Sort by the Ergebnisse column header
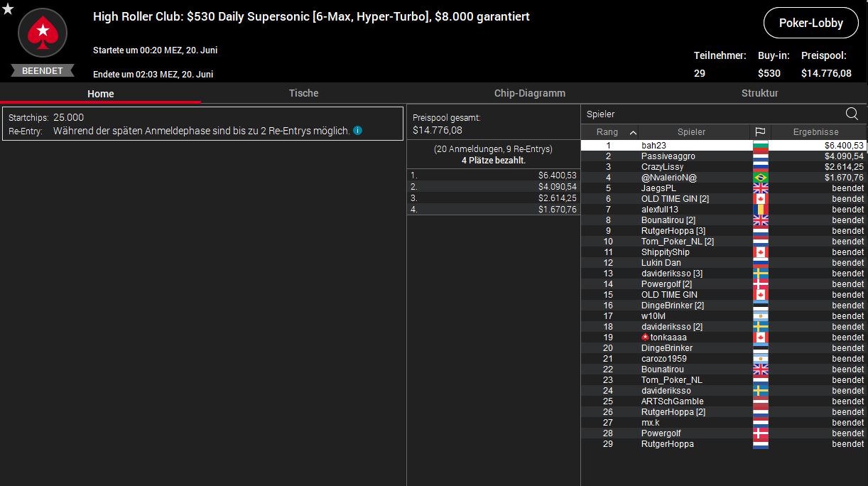This screenshot has width=868, height=486. 815,132
